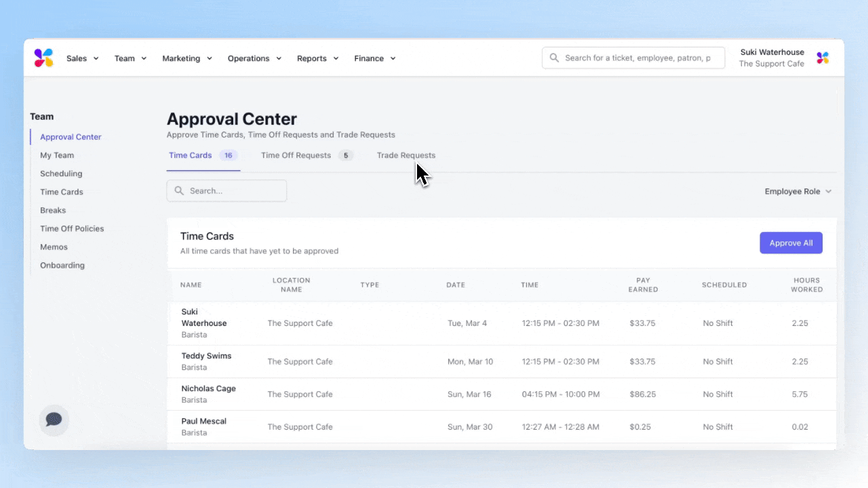Image resolution: width=868 pixels, height=488 pixels.
Task: Expand the Team navigation menu
Action: coord(130,58)
